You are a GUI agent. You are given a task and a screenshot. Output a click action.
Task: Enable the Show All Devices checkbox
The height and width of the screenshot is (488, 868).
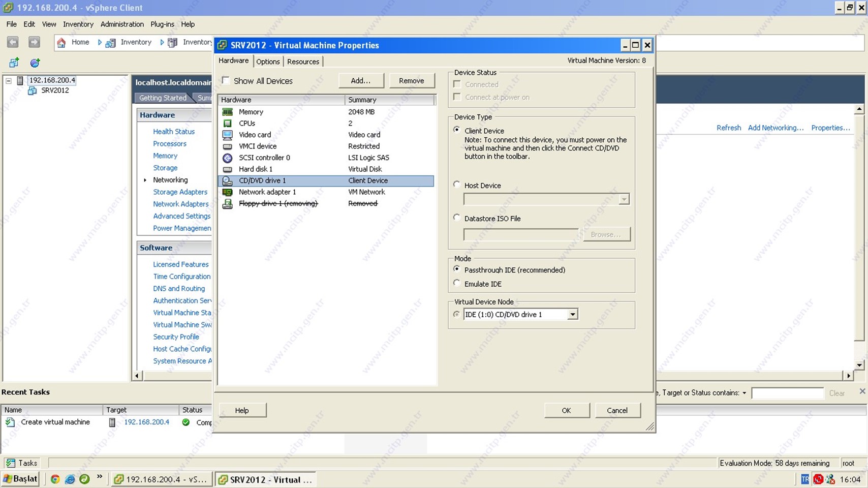(226, 80)
